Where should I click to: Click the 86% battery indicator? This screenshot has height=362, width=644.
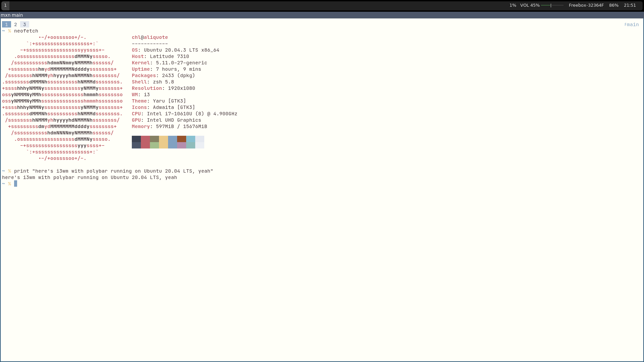click(x=613, y=5)
